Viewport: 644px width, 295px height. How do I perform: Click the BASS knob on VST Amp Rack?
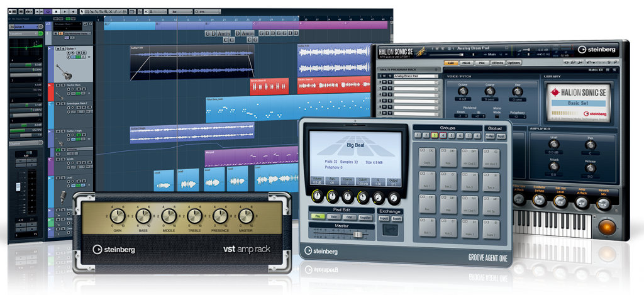[143, 216]
